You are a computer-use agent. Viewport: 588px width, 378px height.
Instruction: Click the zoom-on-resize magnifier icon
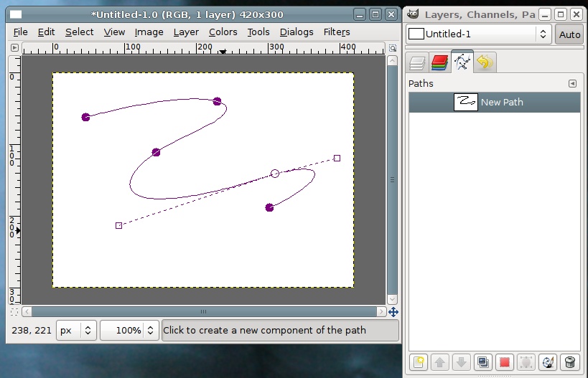392,48
